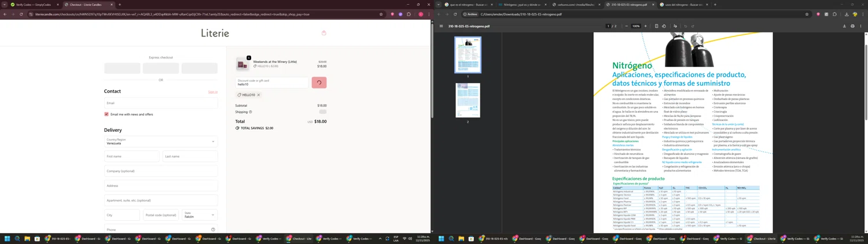Viewport: 868px width, 244px height.
Task: Zoom in the PDF (plus)
Action: coord(646,26)
